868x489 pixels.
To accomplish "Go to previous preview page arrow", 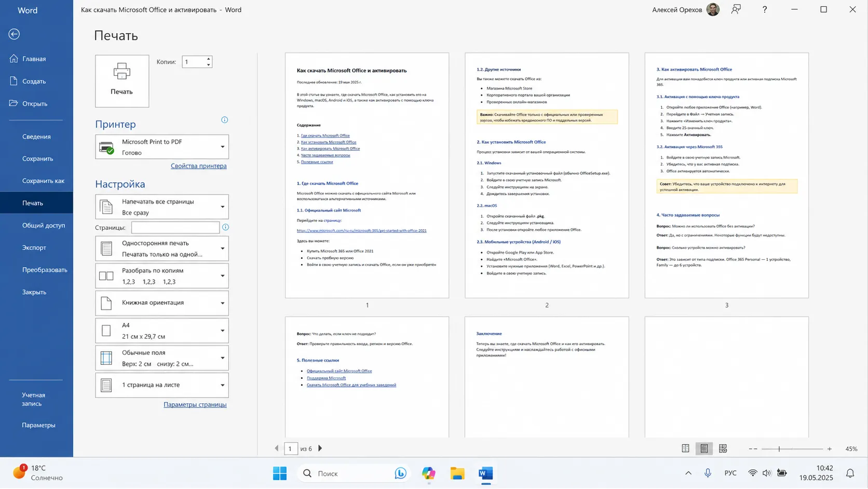I will pos(277,448).
